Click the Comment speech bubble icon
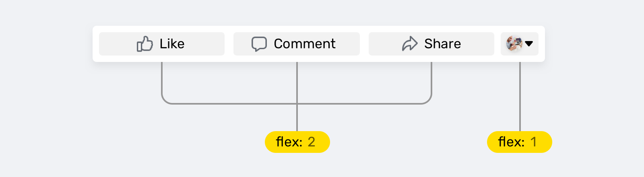This screenshot has width=644, height=177. click(x=259, y=44)
